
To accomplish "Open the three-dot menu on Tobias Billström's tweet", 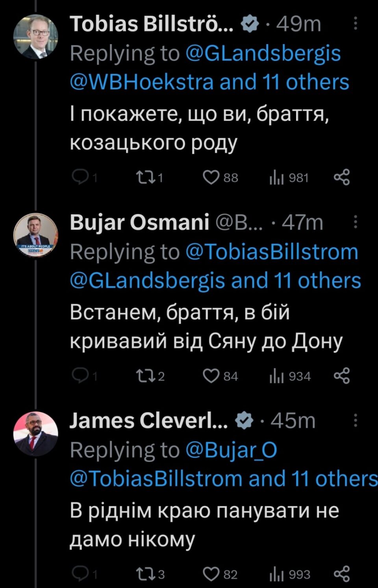I will 356,24.
